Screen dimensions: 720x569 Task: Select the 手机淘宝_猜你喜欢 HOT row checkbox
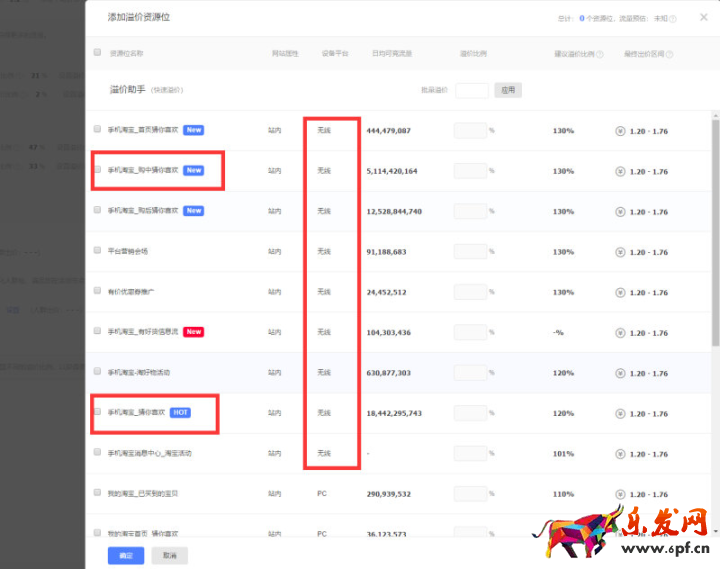click(97, 412)
